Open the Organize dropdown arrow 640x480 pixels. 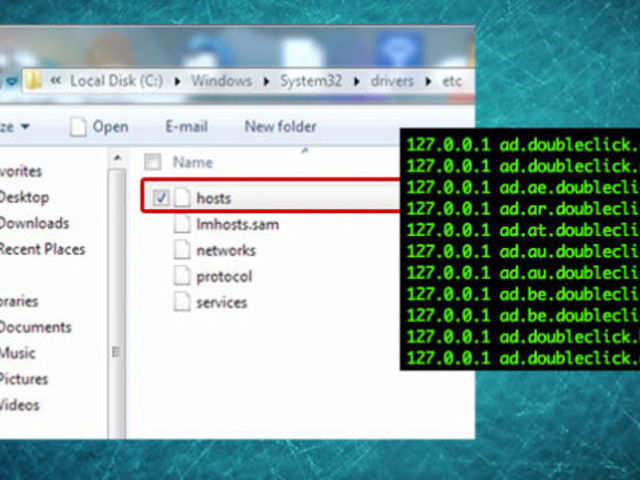pyautogui.click(x=25, y=127)
